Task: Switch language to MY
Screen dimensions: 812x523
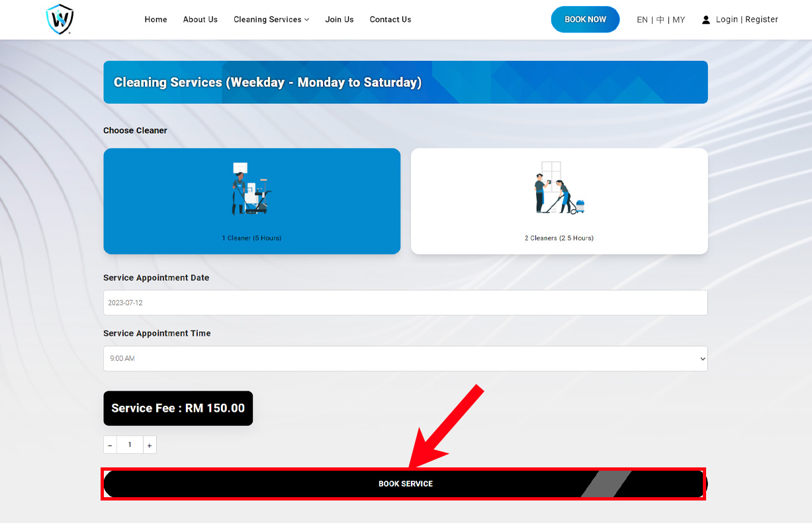Action: click(x=679, y=20)
